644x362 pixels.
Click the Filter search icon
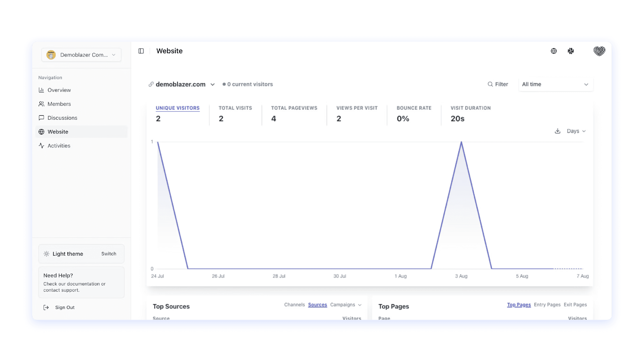pyautogui.click(x=490, y=84)
